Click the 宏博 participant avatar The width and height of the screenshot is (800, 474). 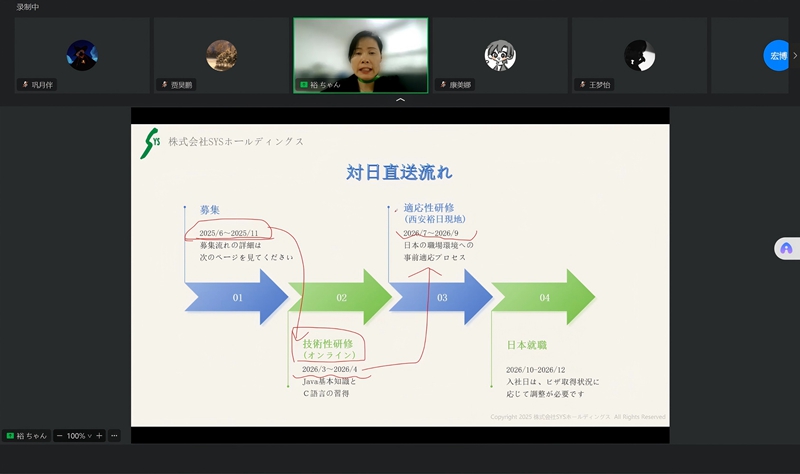pyautogui.click(x=776, y=55)
